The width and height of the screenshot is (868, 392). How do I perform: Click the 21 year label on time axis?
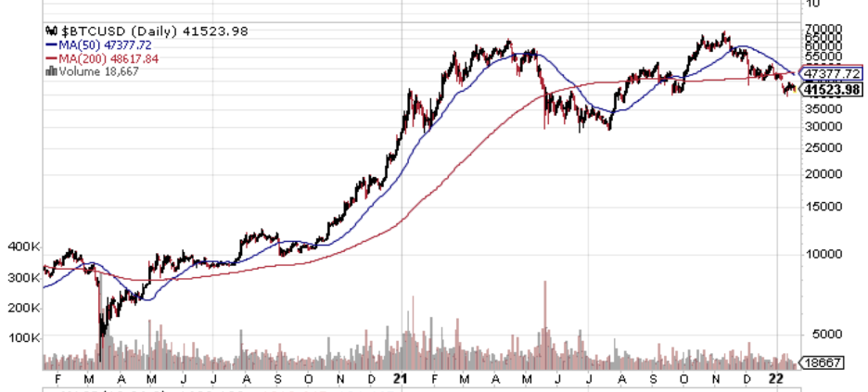point(402,379)
